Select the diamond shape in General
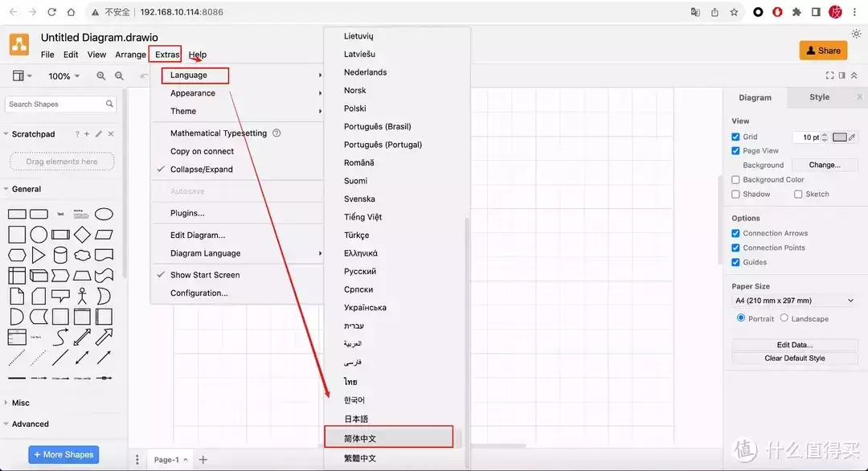This screenshot has width=868, height=471. (x=82, y=235)
